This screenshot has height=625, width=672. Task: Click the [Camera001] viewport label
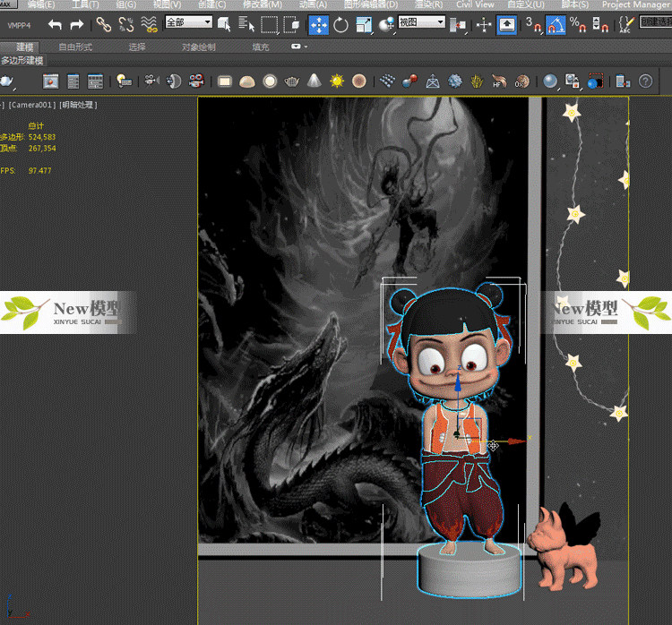(32, 105)
